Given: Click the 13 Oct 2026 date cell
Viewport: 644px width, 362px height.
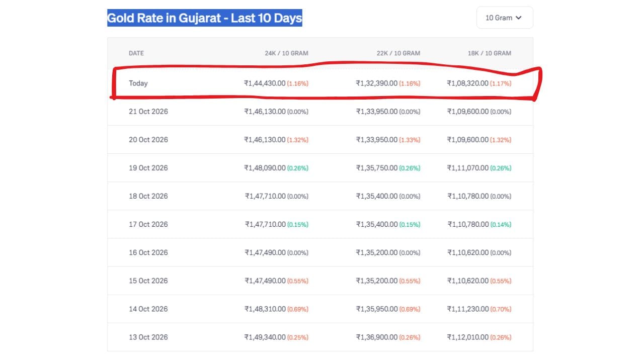Looking at the screenshot, I should [x=148, y=337].
